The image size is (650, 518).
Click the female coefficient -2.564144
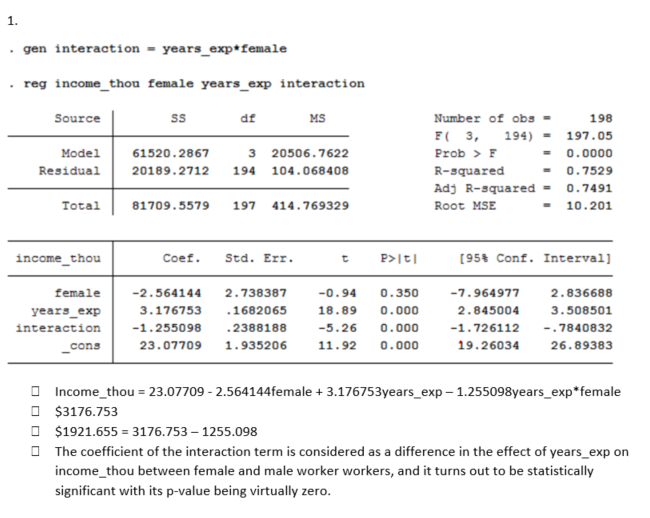[166, 293]
